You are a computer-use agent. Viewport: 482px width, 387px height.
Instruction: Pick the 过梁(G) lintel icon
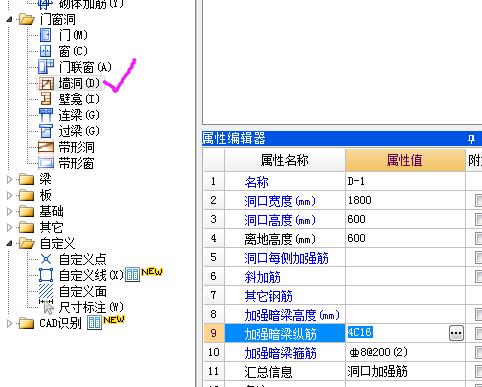pos(46,131)
